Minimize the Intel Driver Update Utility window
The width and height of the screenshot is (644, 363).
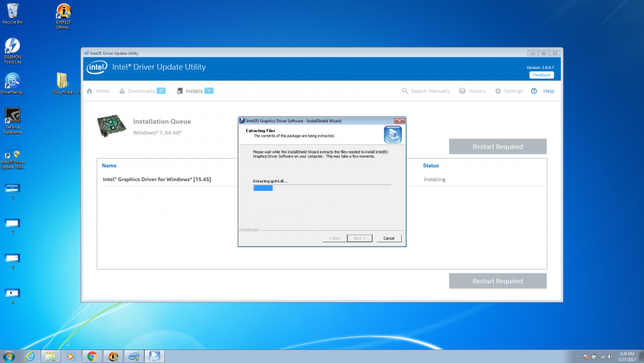pos(533,53)
